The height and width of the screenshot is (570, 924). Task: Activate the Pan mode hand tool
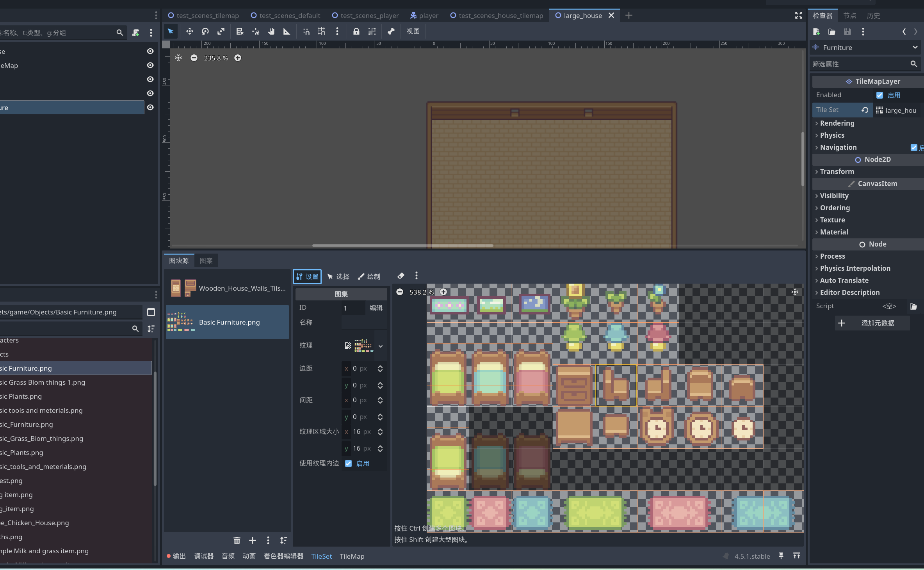271,31
